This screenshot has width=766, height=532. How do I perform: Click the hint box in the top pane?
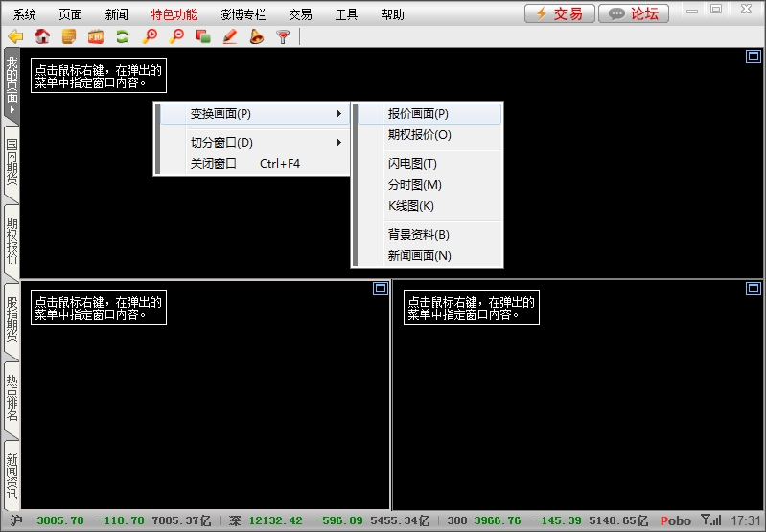coord(99,76)
